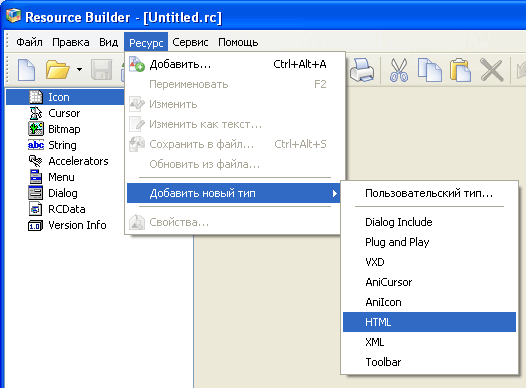526x389 pixels.
Task: Click the Изменить menu entry
Action: tap(235, 104)
